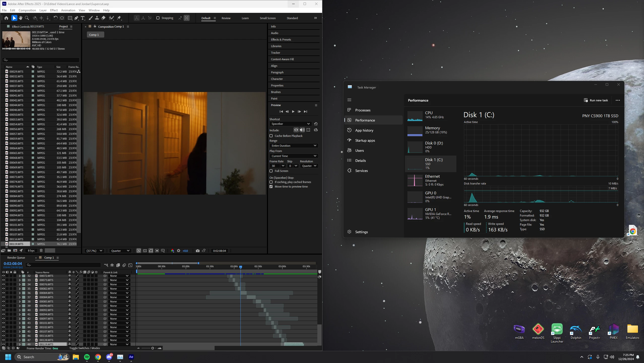The width and height of the screenshot is (644, 363).
Task: Take a snapshot with camera icon
Action: pos(198,251)
